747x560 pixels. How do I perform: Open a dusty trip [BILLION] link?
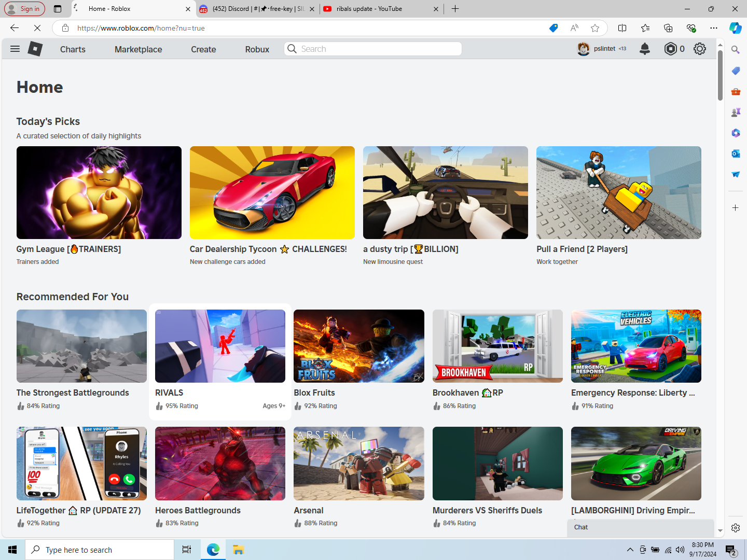tap(411, 249)
